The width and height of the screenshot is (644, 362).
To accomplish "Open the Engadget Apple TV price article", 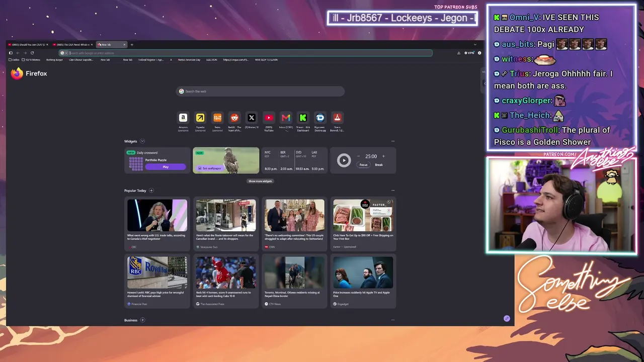I will tap(363, 281).
